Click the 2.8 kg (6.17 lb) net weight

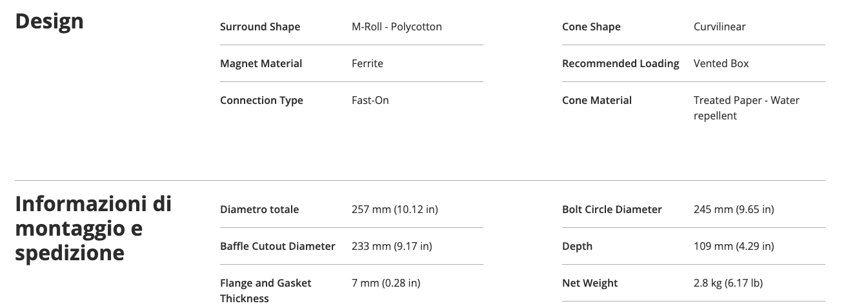coord(728,283)
